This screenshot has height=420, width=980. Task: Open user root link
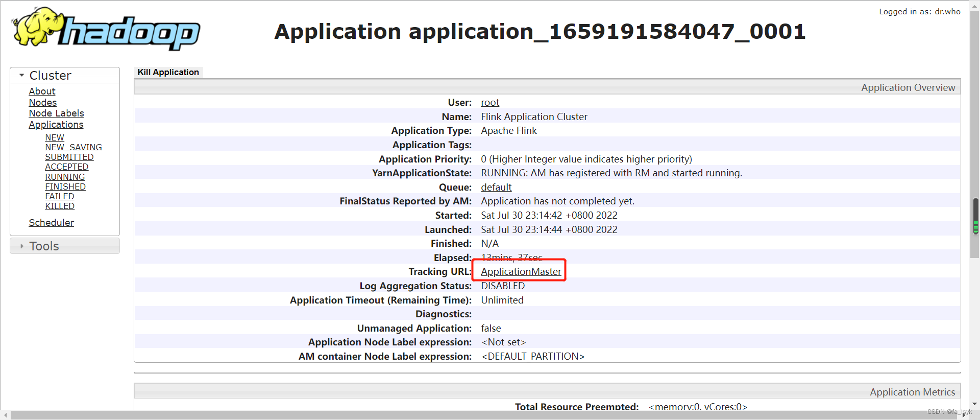[490, 103]
